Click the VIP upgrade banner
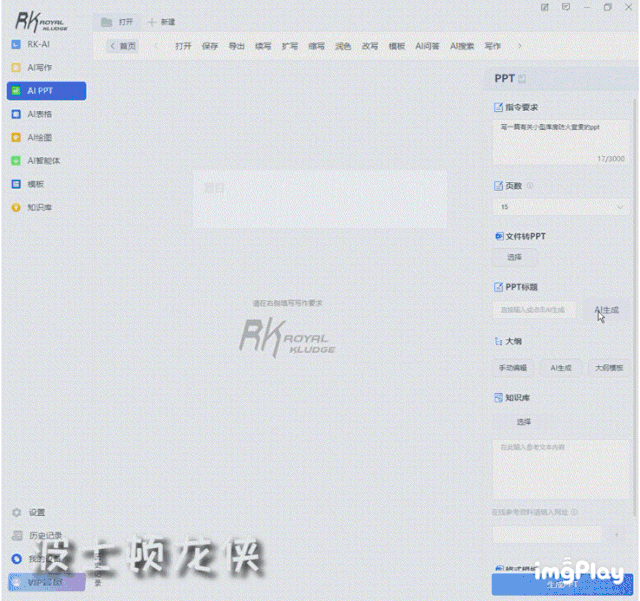 coord(47,582)
